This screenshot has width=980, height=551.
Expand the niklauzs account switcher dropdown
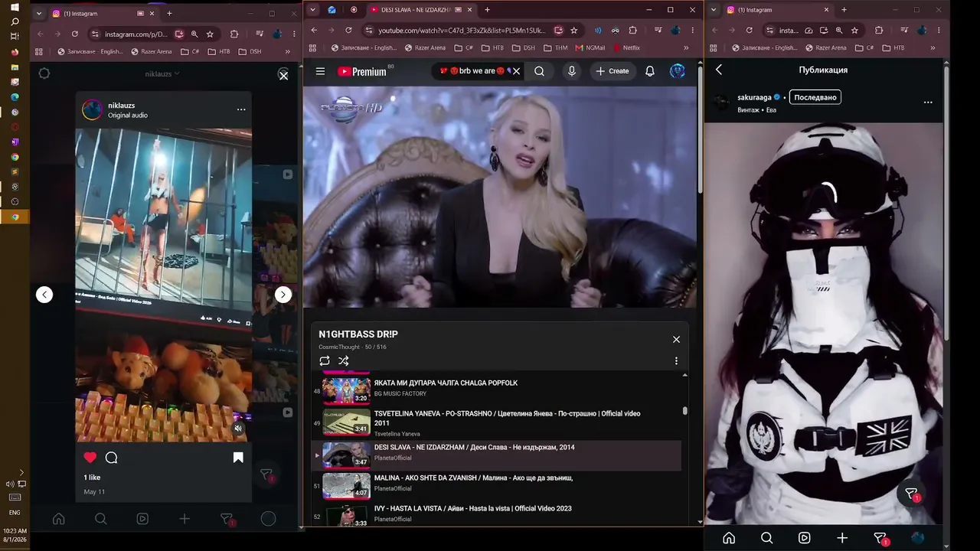(162, 74)
